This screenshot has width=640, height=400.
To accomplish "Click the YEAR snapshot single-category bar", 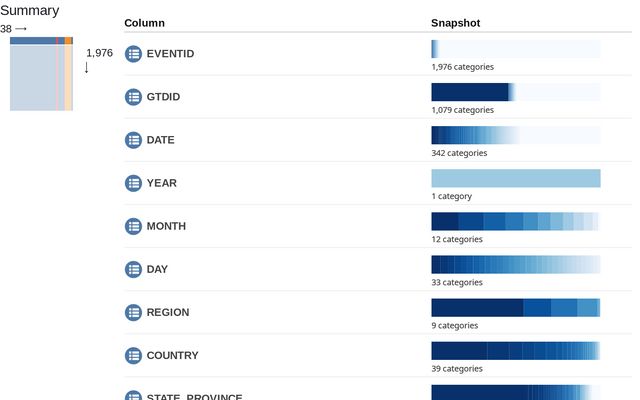I will tap(515, 178).
